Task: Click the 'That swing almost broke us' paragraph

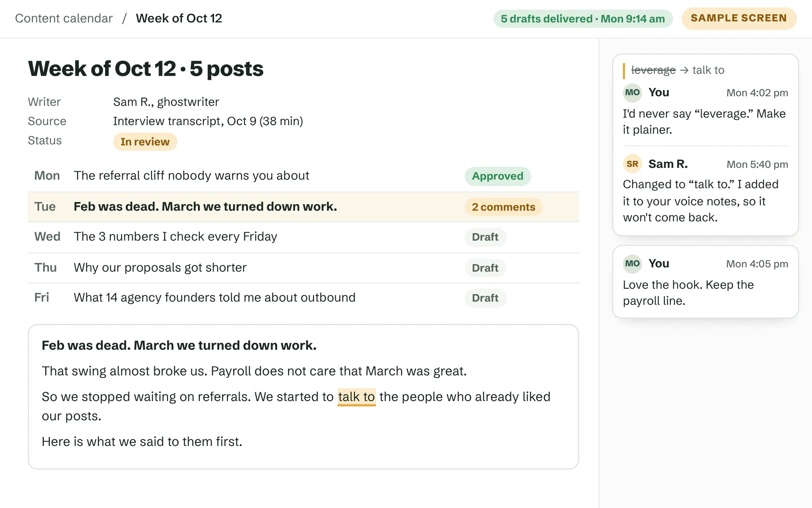Action: pyautogui.click(x=254, y=371)
